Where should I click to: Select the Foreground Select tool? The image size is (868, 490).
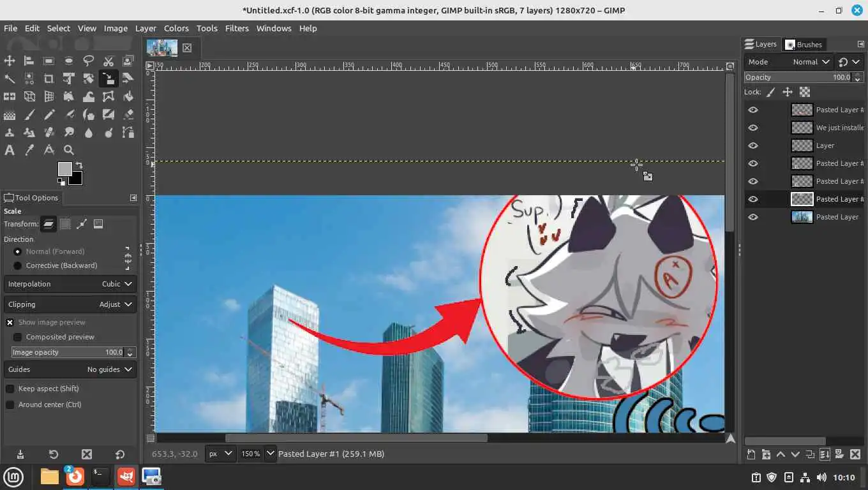point(128,61)
